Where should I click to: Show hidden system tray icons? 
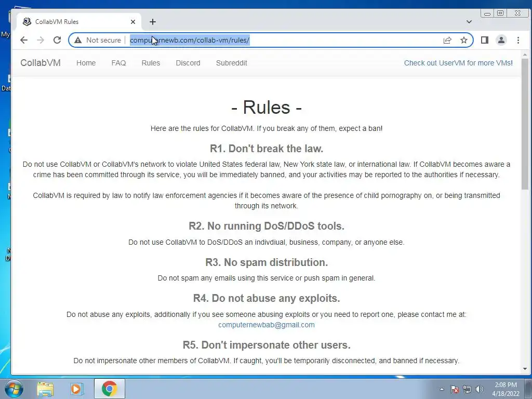[442, 389]
